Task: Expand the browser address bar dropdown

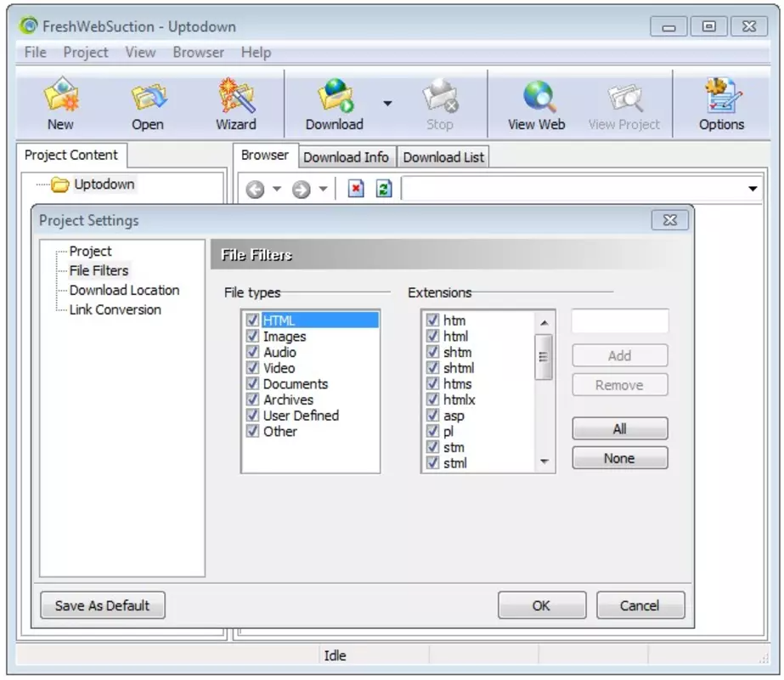Action: tap(753, 189)
